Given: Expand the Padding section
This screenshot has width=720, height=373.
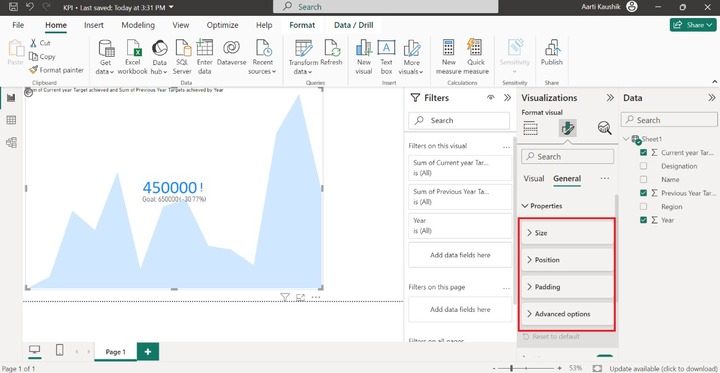Looking at the screenshot, I should [x=567, y=287].
